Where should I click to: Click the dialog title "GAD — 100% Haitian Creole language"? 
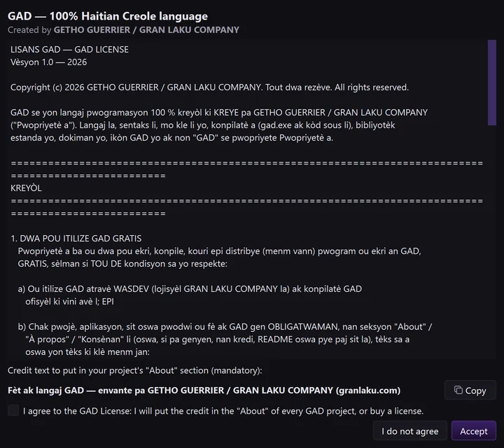point(108,16)
